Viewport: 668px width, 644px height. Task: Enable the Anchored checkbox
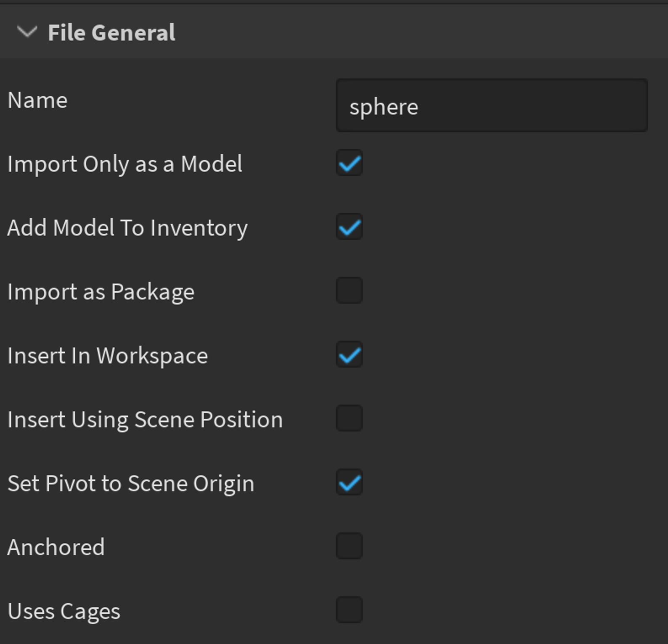point(350,546)
